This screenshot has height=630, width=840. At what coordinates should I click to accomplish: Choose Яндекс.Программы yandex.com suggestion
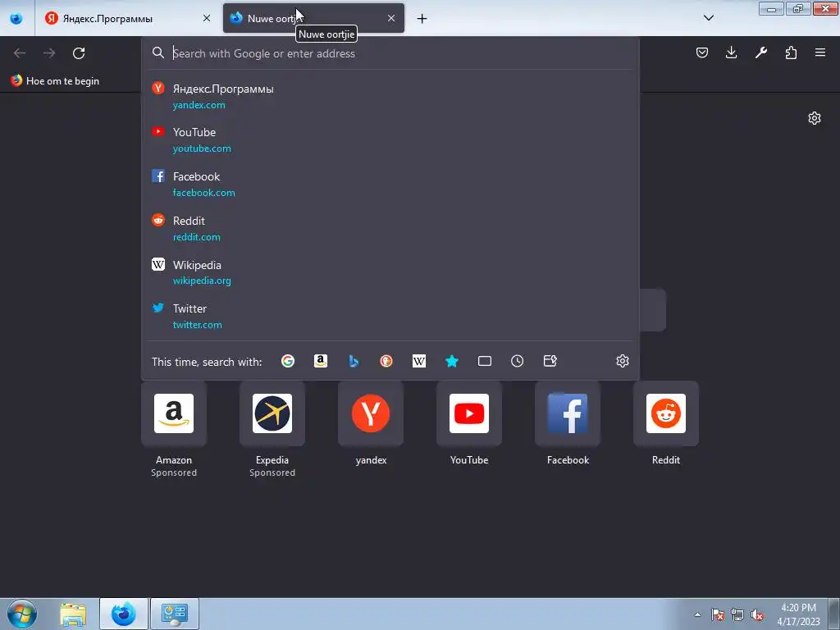click(x=390, y=97)
